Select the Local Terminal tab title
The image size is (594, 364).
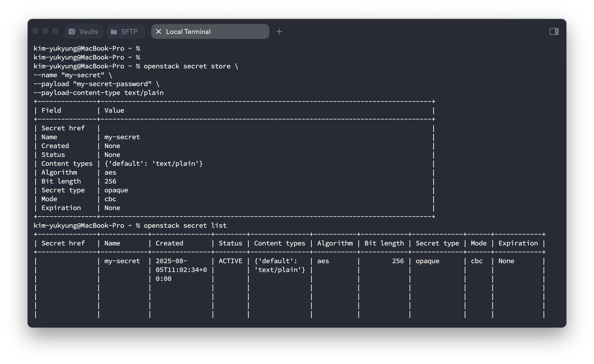[x=188, y=31]
